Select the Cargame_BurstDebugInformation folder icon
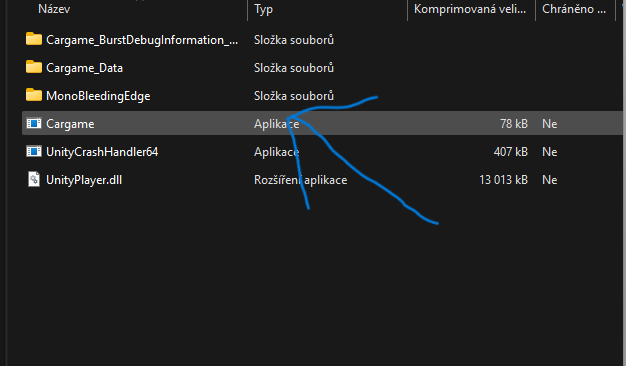 click(34, 39)
